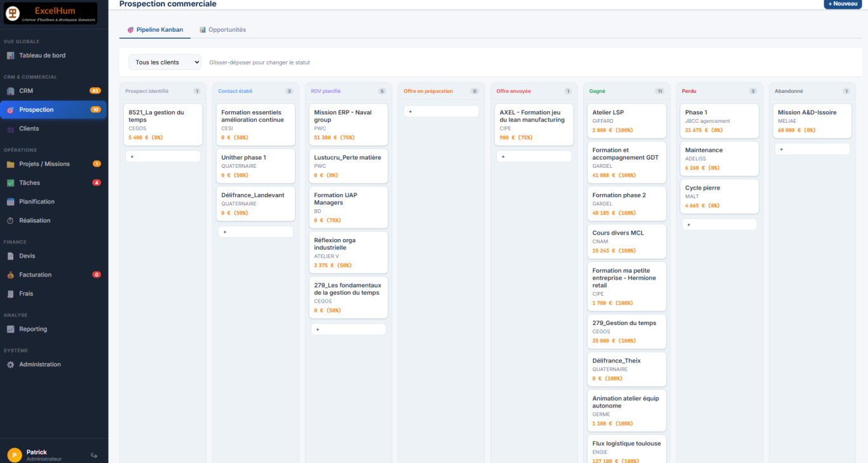868x463 pixels.
Task: Click the Reporting chart icon
Action: click(10, 329)
